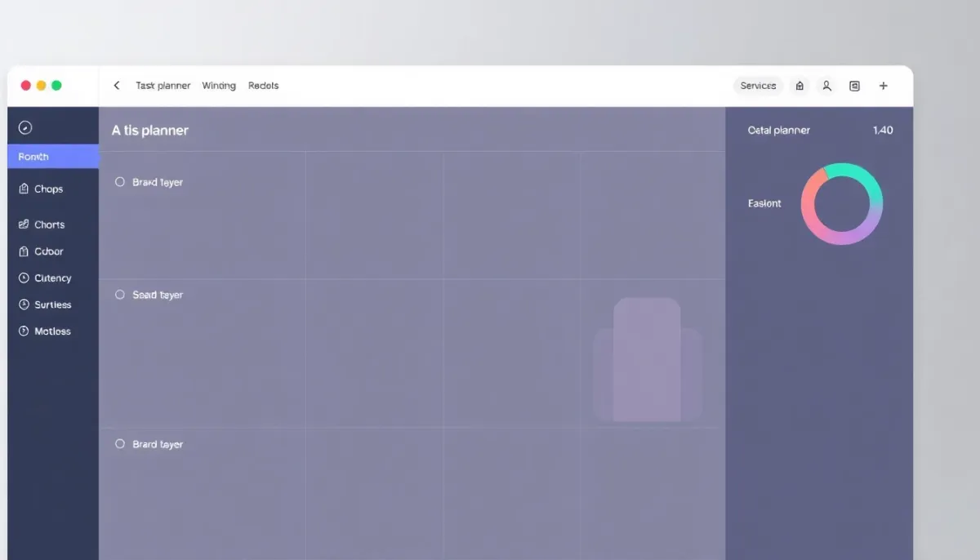Screen dimensions: 980x560
Task: Switch to the Redots tab
Action: coord(263,86)
